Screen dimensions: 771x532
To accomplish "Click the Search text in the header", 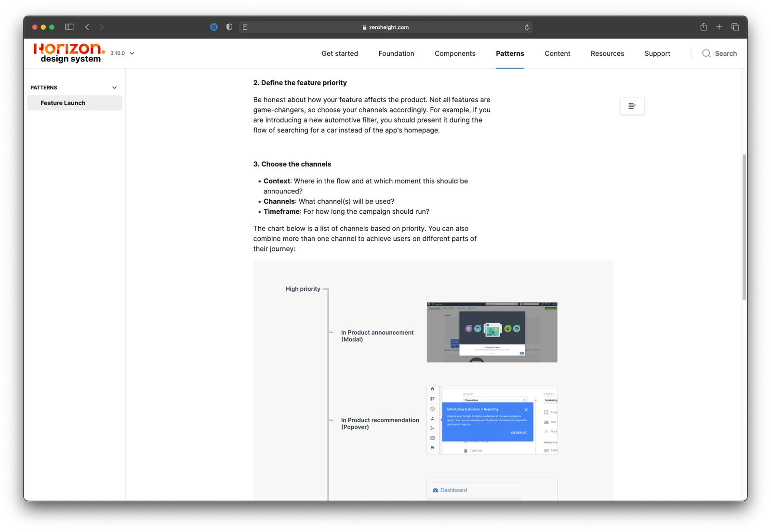I will tap(726, 53).
